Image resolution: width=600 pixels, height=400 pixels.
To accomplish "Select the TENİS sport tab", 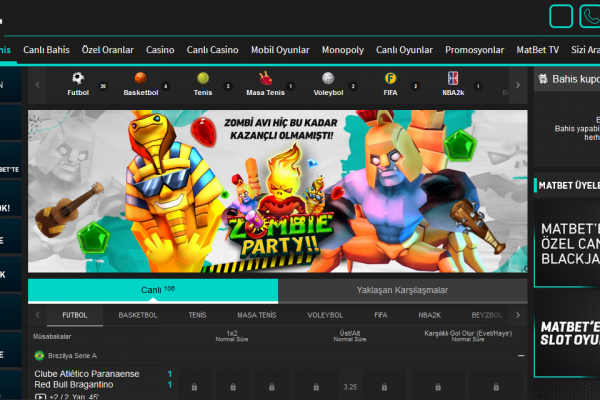I will point(197,315).
